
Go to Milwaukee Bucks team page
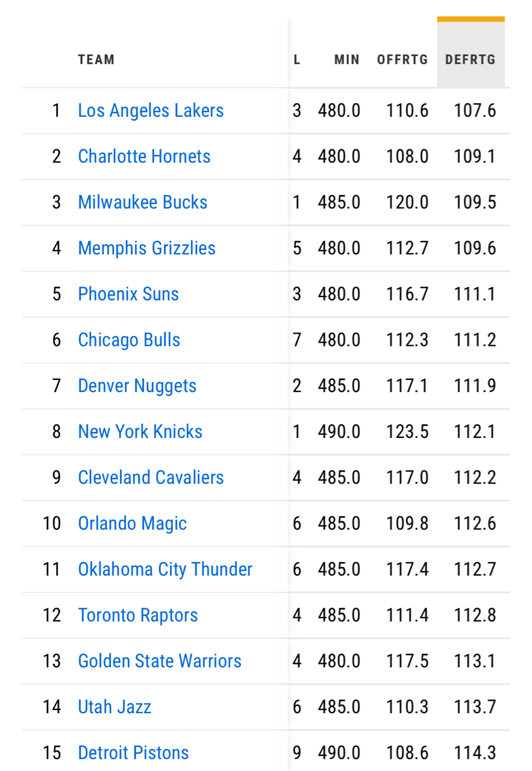pyautogui.click(x=143, y=202)
